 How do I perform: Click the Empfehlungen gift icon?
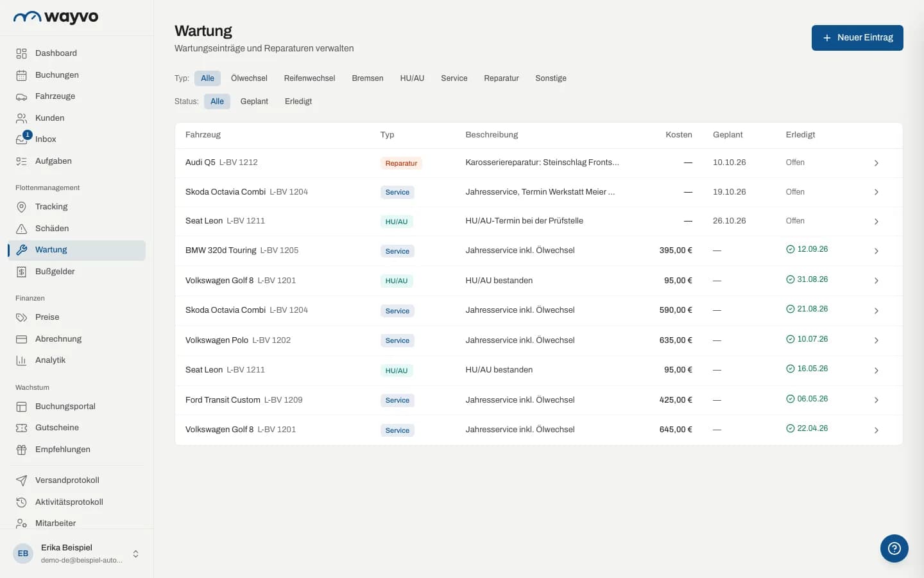coord(21,450)
